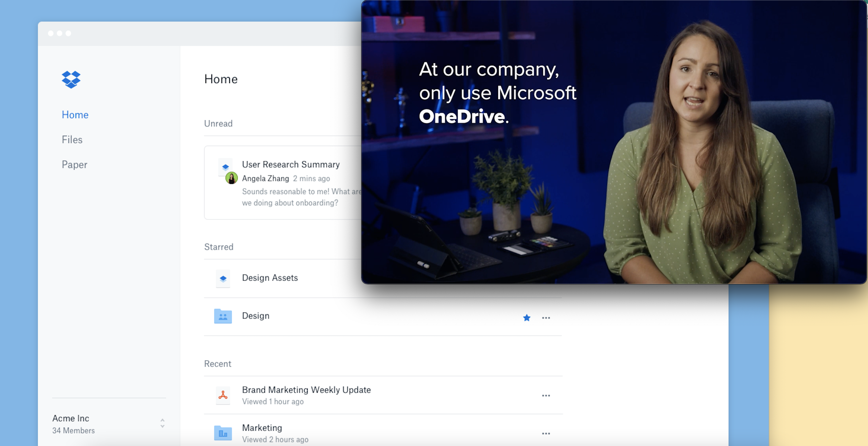Click the Design shared folder icon
The image size is (868, 446).
pyautogui.click(x=223, y=316)
